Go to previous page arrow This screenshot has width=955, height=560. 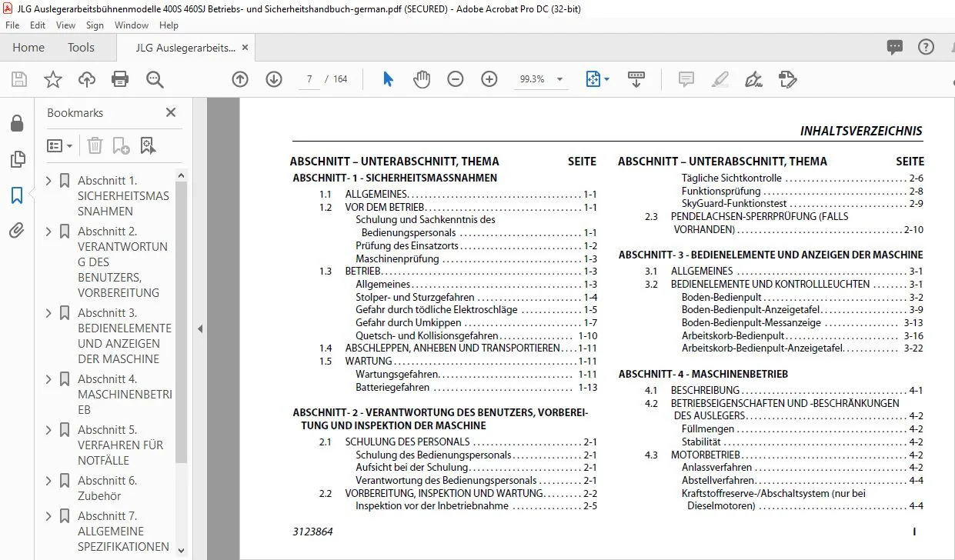240,79
